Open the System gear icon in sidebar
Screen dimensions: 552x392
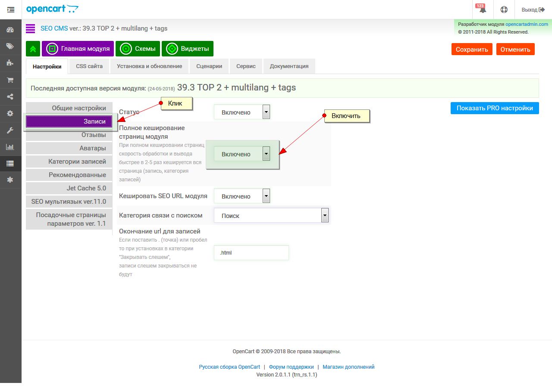pos(10,113)
